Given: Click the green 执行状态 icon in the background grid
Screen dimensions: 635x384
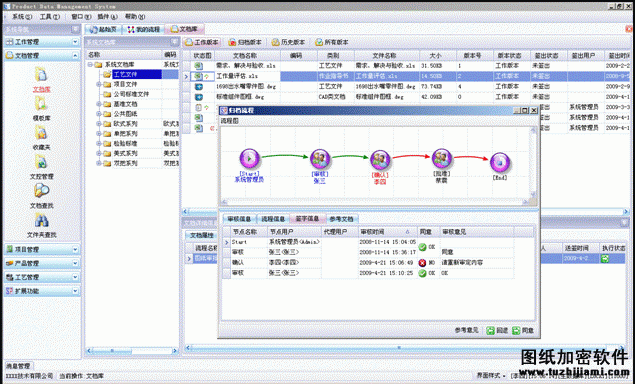Looking at the screenshot, I should pyautogui.click(x=605, y=258).
